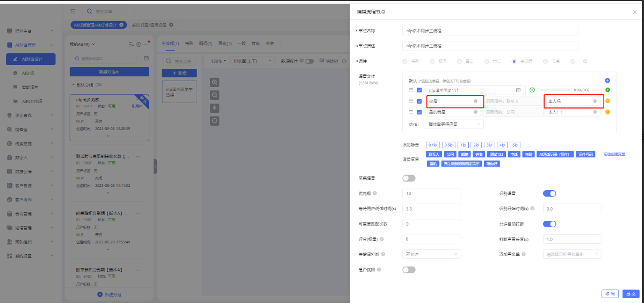The width and height of the screenshot is (644, 303).
Task: Open the three-dot menu on the audio player
Action: coord(596,90)
